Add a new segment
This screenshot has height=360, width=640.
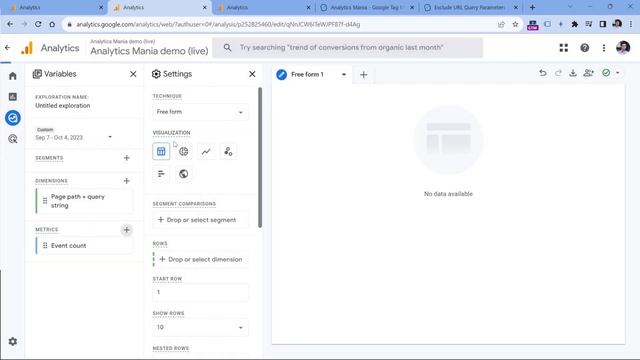(127, 158)
